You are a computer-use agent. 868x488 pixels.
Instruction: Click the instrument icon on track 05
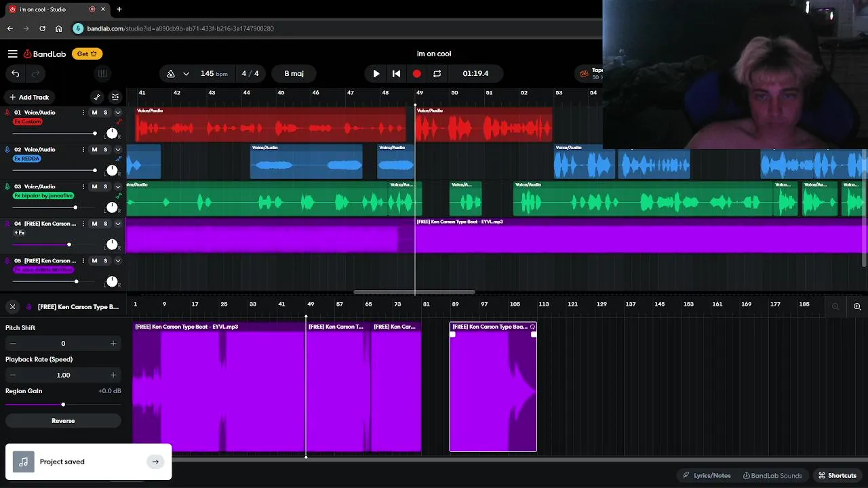(7, 260)
